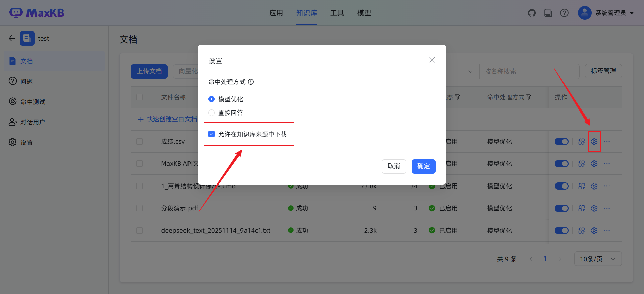644x294 pixels.
Task: Open the GitHub icon link in header
Action: tap(532, 13)
